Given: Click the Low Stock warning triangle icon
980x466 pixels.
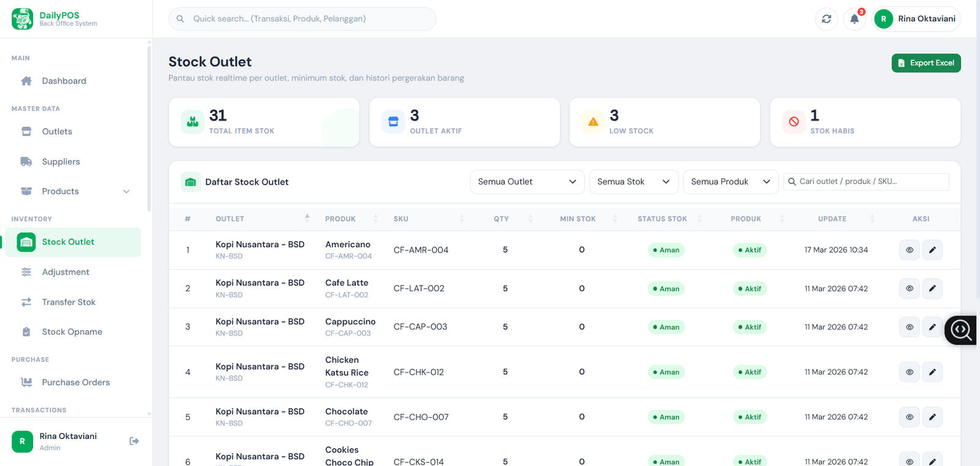Looking at the screenshot, I should coord(593,121).
